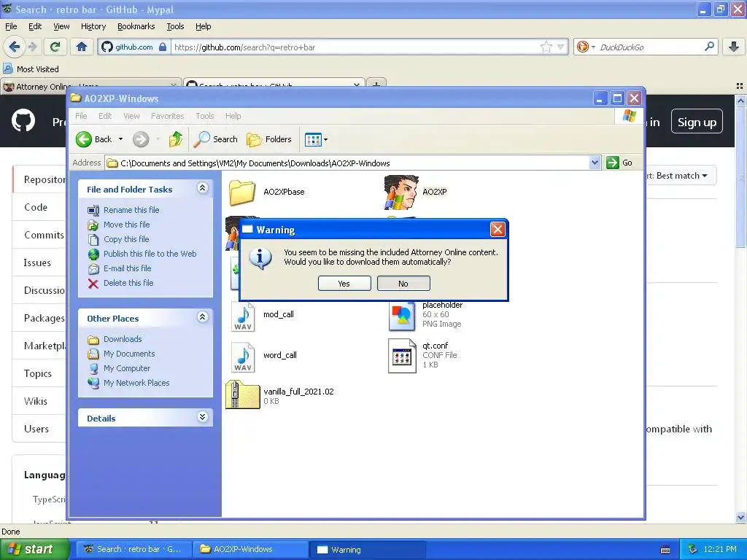
Task: Click Rename this file
Action: pyautogui.click(x=131, y=210)
